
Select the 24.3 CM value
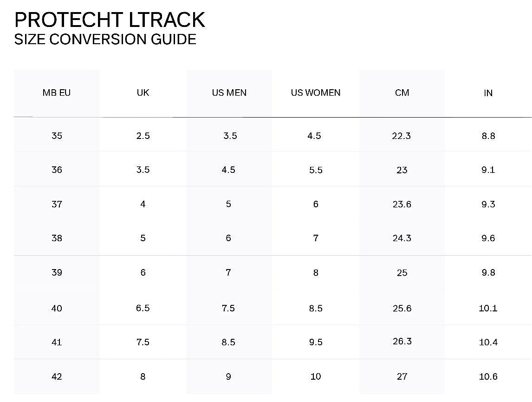tap(402, 238)
